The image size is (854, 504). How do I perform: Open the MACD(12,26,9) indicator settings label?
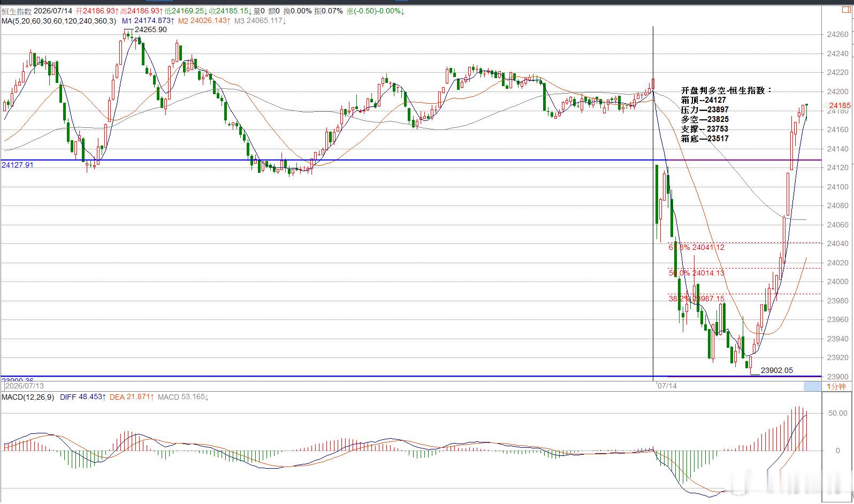click(27, 397)
